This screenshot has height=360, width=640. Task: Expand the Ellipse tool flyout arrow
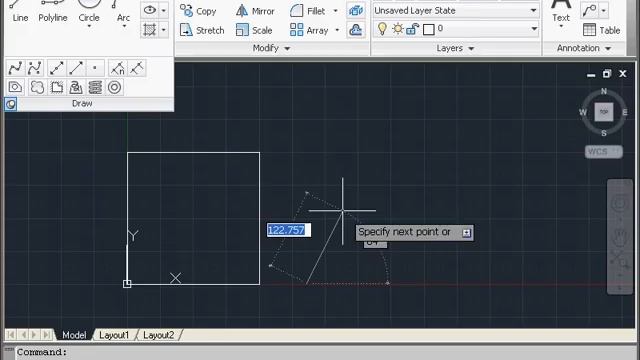coord(163,10)
